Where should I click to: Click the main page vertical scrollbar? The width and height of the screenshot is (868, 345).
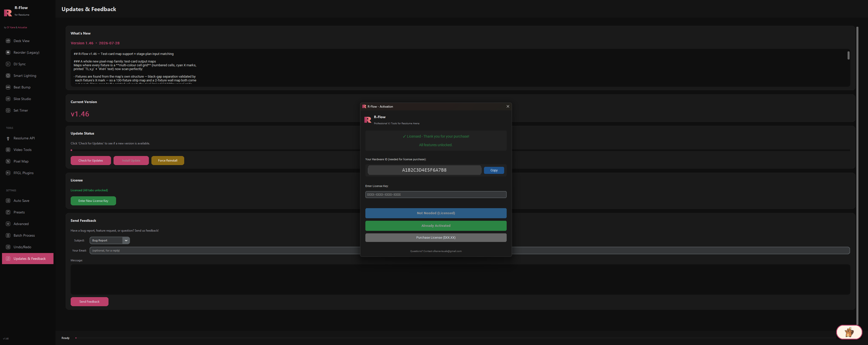pyautogui.click(x=858, y=175)
